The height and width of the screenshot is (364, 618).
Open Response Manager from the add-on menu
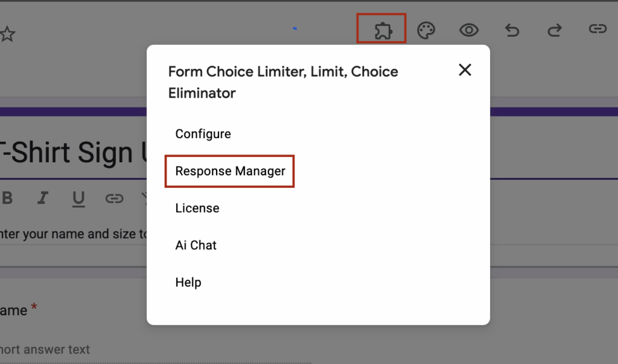pos(230,171)
